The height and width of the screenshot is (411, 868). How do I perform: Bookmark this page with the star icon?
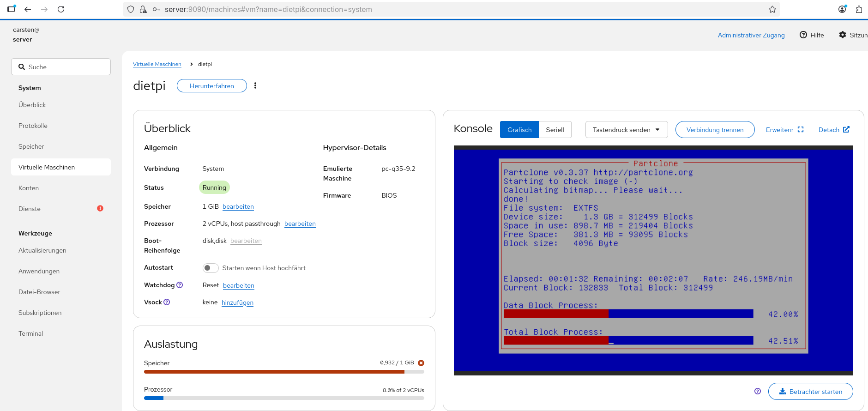(x=772, y=9)
